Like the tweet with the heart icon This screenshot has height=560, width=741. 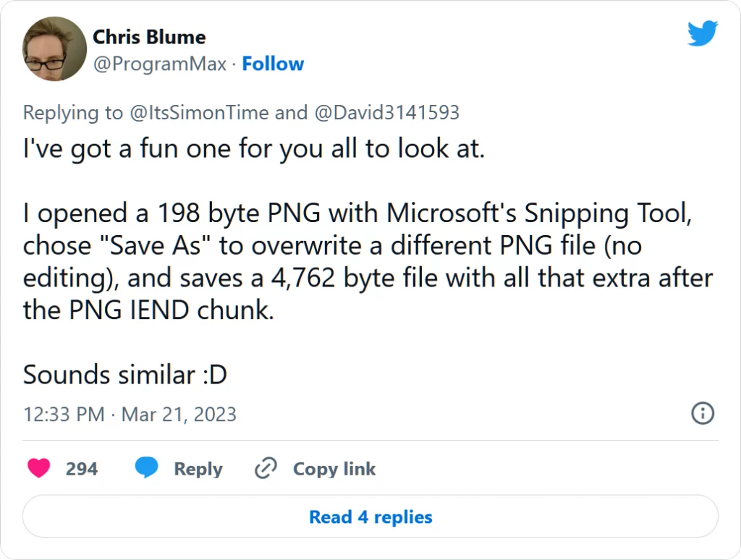[x=38, y=469]
